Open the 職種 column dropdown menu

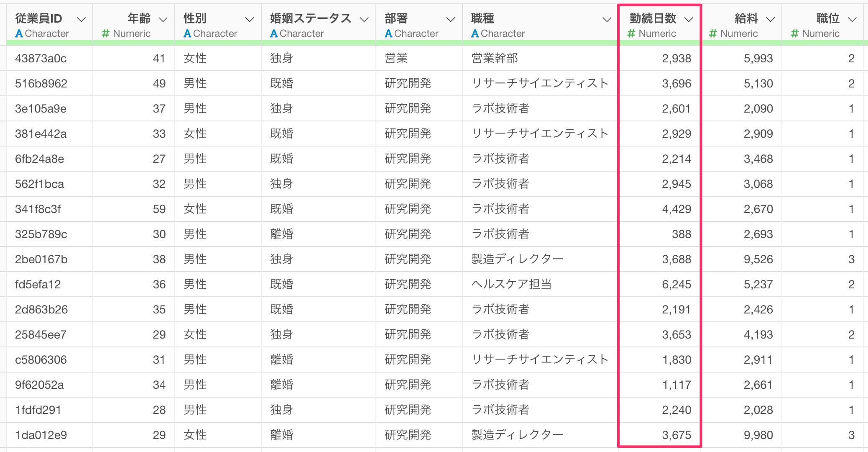pyautogui.click(x=607, y=19)
